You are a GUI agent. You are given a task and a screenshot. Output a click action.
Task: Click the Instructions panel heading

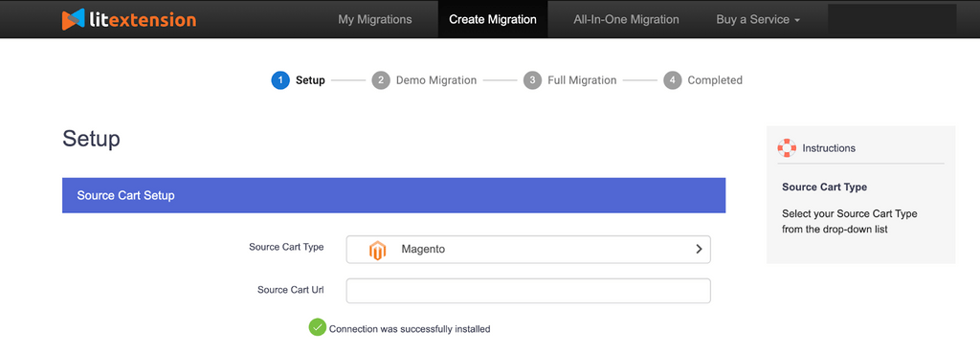(829, 148)
